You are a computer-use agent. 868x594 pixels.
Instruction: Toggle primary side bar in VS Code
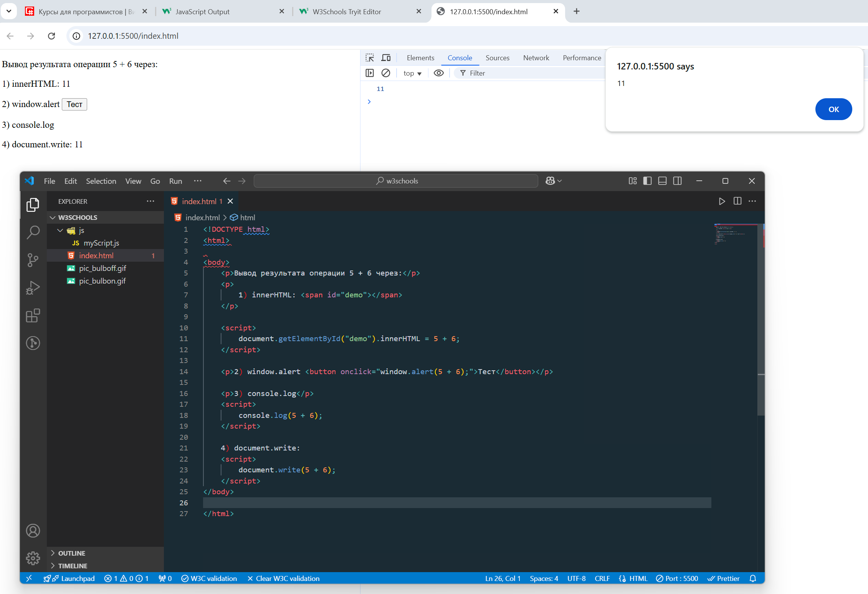[647, 181]
